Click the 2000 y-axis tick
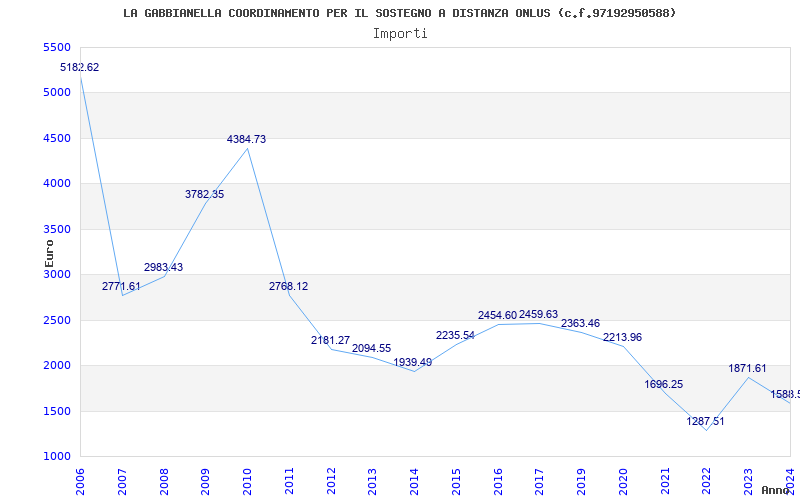800x500 pixels. [x=57, y=366]
